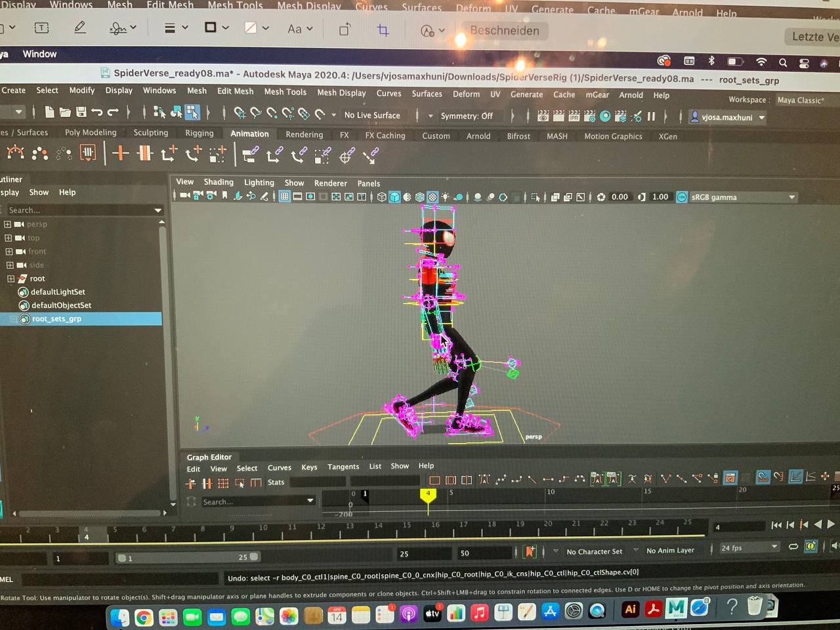Click the Time Slider current frame 4 marker
The width and height of the screenshot is (840, 630).
(86, 534)
